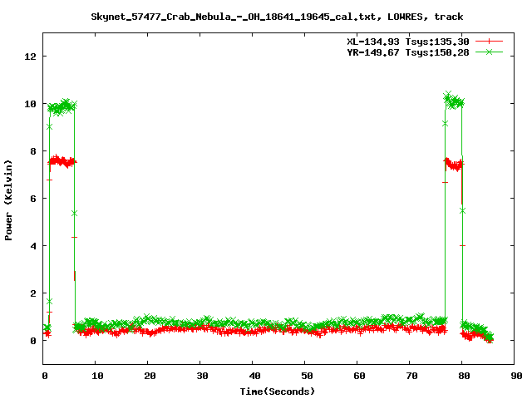Click the y-axis tick label 6
This screenshot has height=399, width=532.
pos(33,199)
